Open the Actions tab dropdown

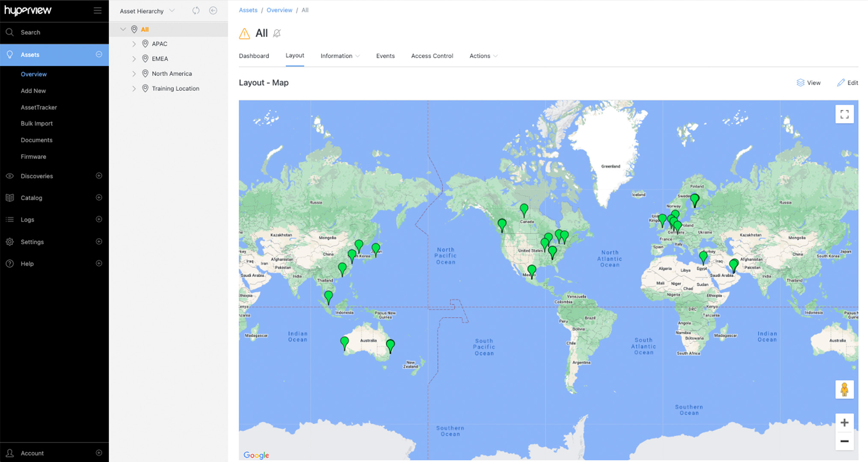(x=483, y=56)
